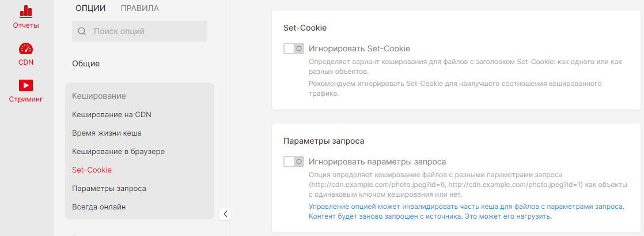Select Кеширование в браузере in sidebar
Image resolution: width=644 pixels, height=236 pixels.
click(x=119, y=151)
